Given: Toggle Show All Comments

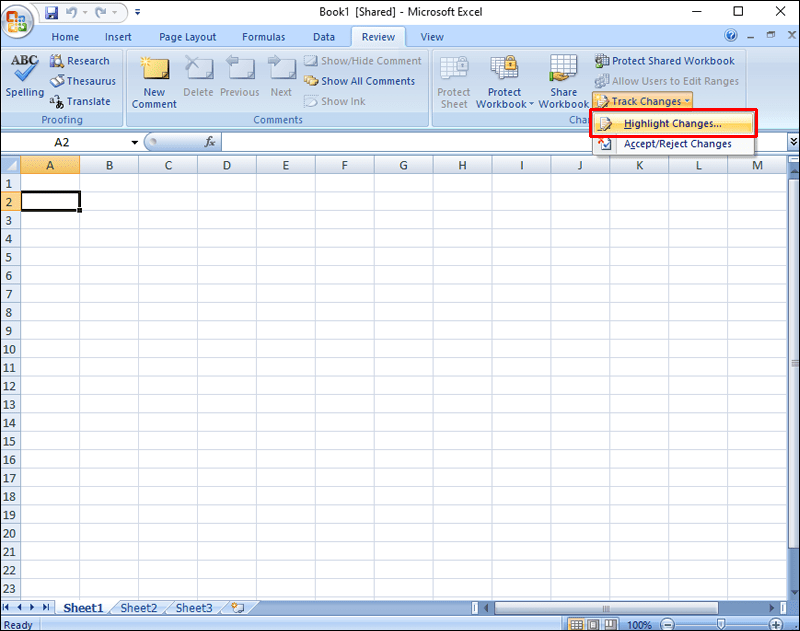Looking at the screenshot, I should (x=359, y=81).
